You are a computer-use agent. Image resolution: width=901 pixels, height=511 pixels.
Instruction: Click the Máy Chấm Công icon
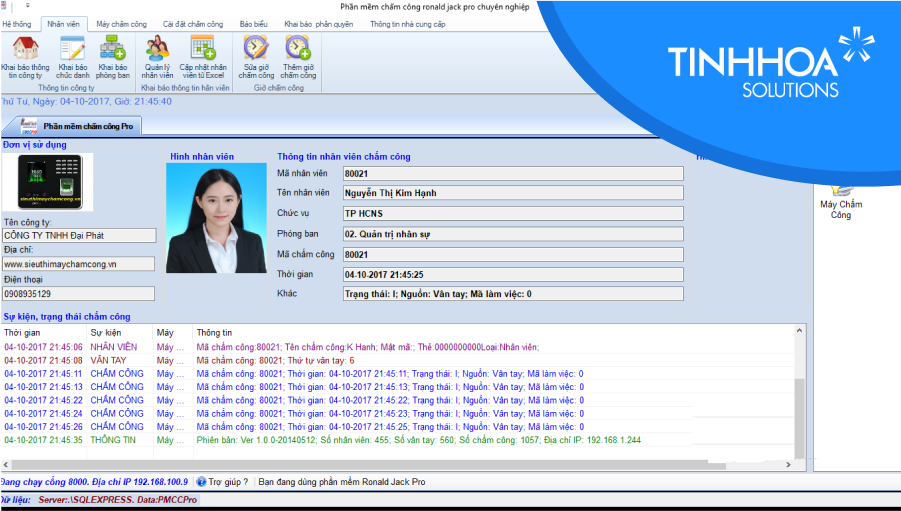click(x=841, y=202)
